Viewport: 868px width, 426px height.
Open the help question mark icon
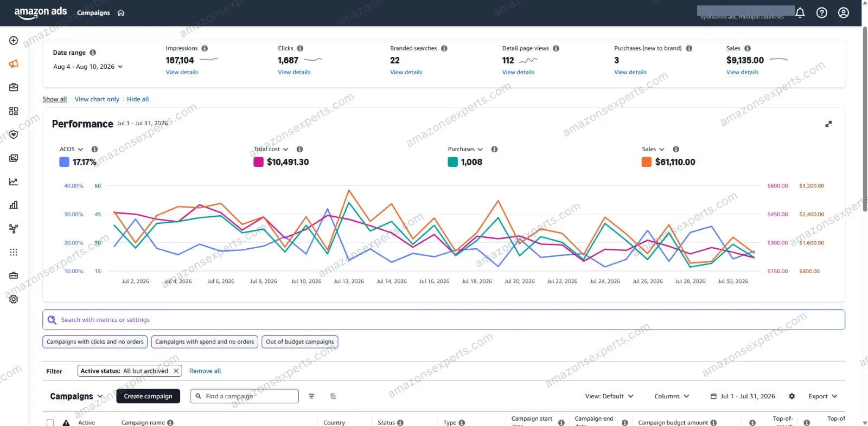click(821, 12)
